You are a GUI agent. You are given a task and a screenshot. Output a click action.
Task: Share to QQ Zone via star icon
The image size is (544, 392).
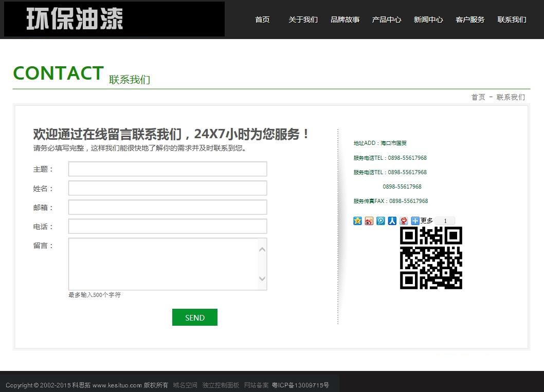[x=357, y=221]
